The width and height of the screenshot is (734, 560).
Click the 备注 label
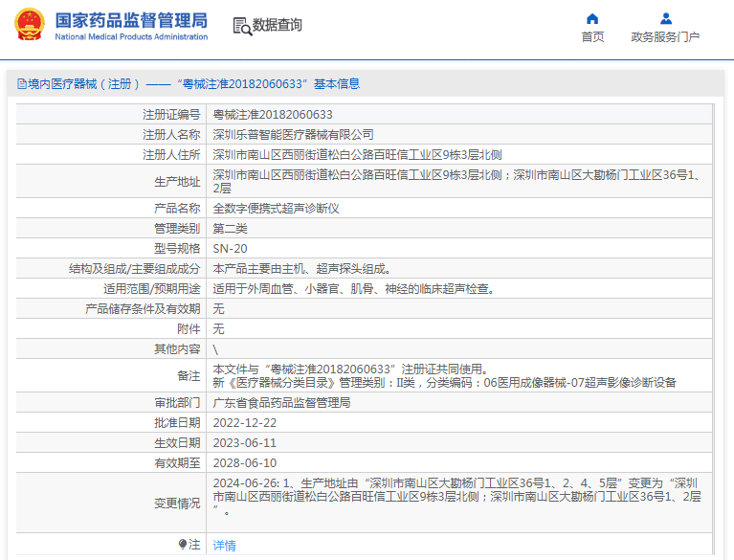189,376
